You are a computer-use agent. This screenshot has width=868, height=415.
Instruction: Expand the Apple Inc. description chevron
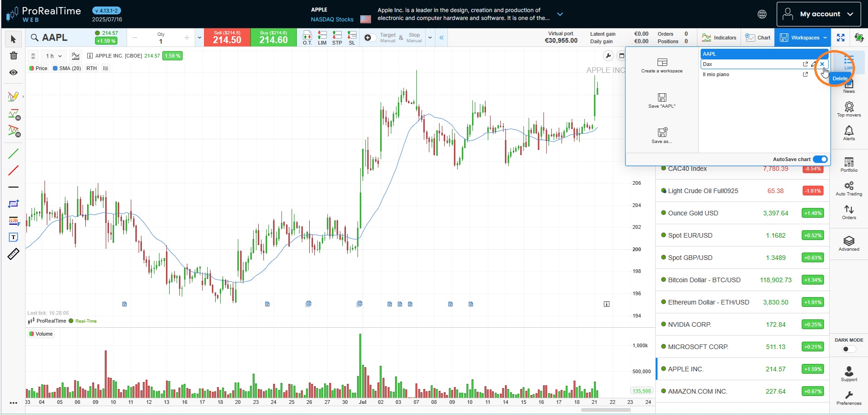[x=560, y=14]
